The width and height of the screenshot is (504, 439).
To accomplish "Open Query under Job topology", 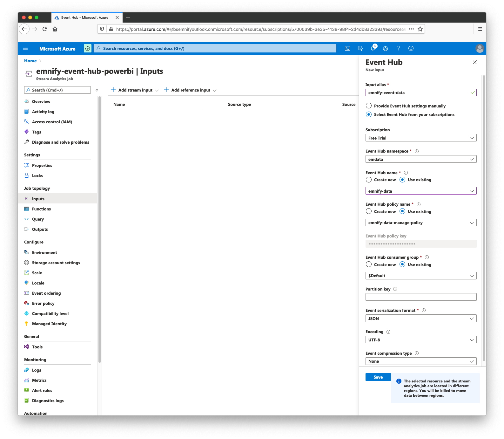I will coord(38,219).
